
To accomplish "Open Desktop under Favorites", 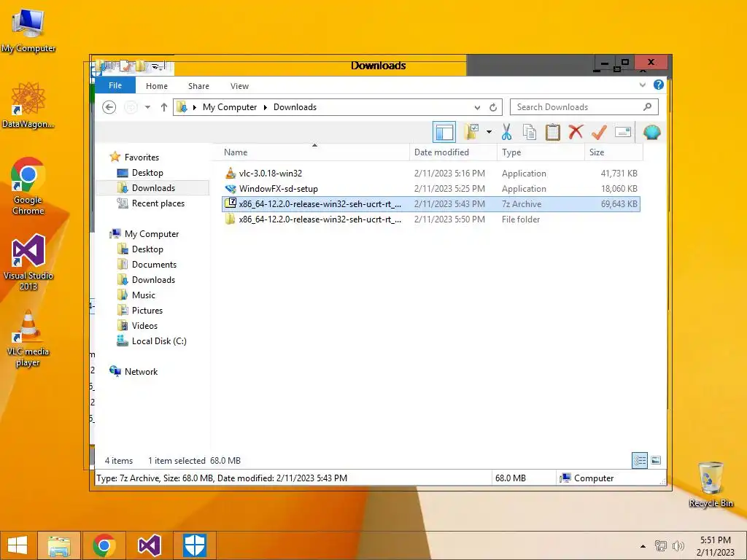I will (147, 172).
